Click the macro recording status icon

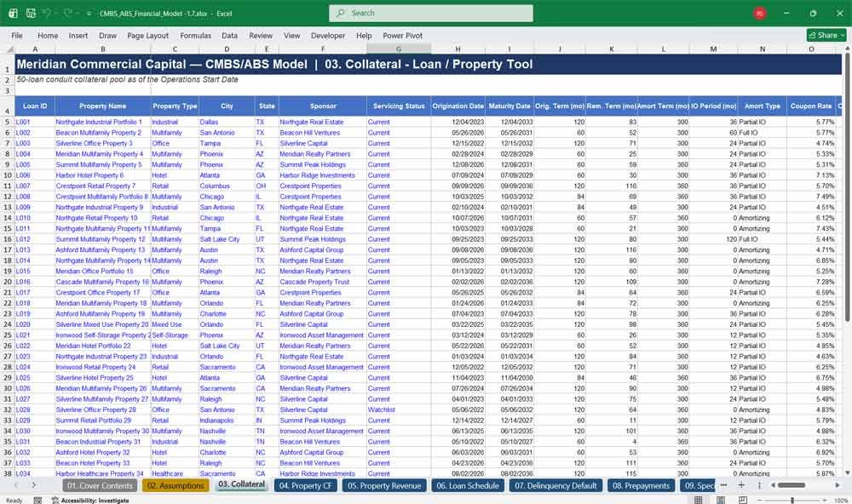click(x=37, y=501)
